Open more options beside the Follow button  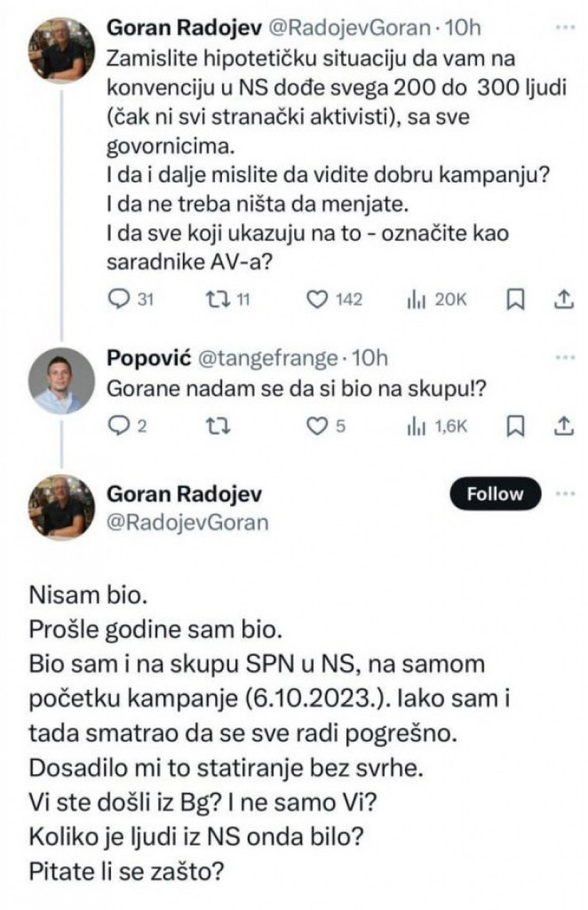click(564, 494)
